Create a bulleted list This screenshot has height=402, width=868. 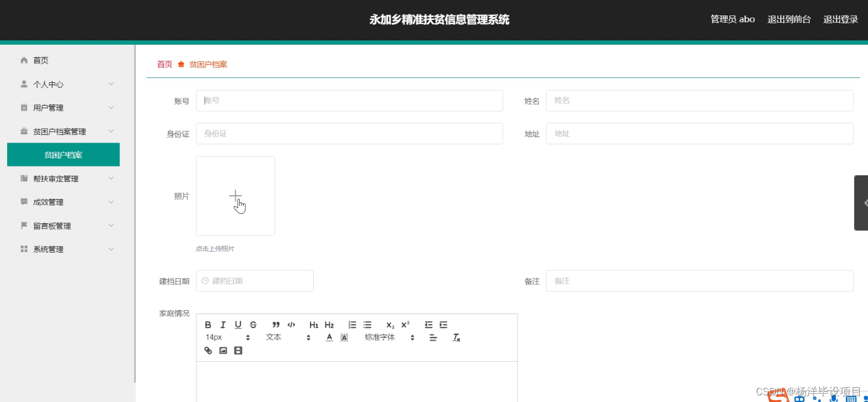pyautogui.click(x=367, y=325)
